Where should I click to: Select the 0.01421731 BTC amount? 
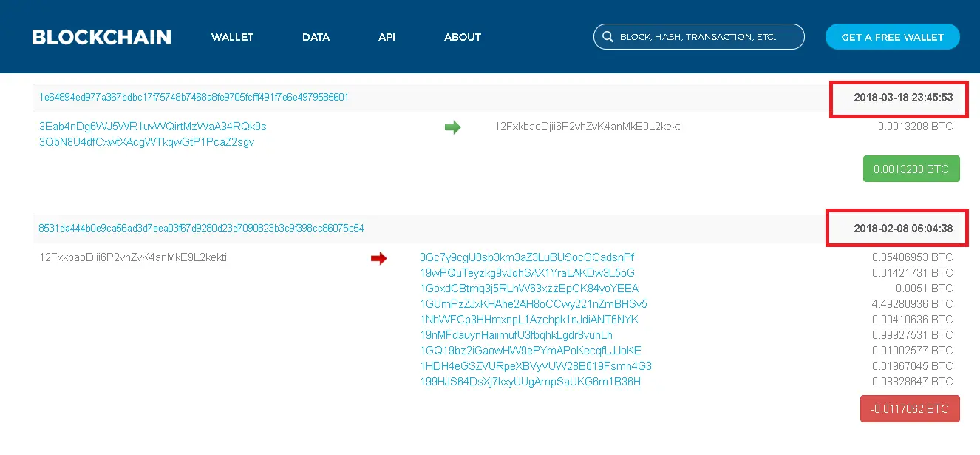tap(913, 273)
